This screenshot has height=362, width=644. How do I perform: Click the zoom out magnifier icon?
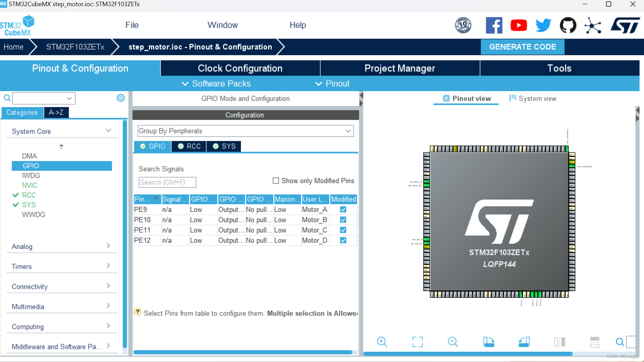[x=453, y=341]
